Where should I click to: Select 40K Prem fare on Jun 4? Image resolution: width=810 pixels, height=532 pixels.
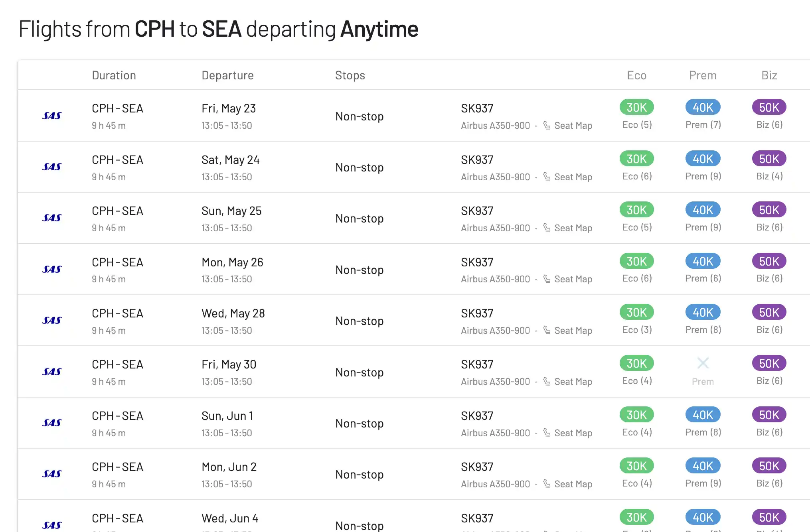tap(703, 517)
